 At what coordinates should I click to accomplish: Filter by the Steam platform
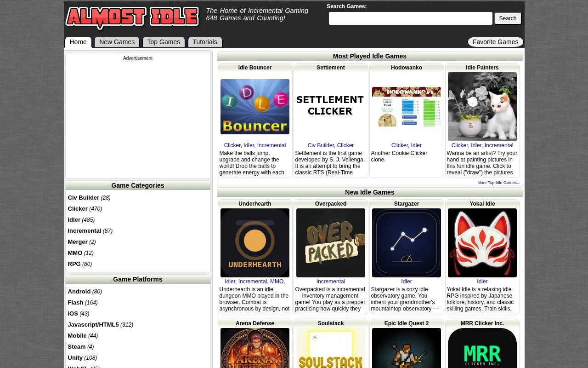(x=77, y=347)
